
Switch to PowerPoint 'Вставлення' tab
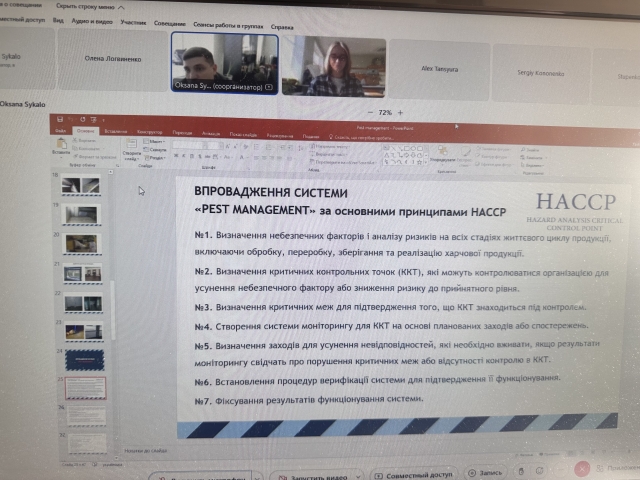click(x=116, y=131)
